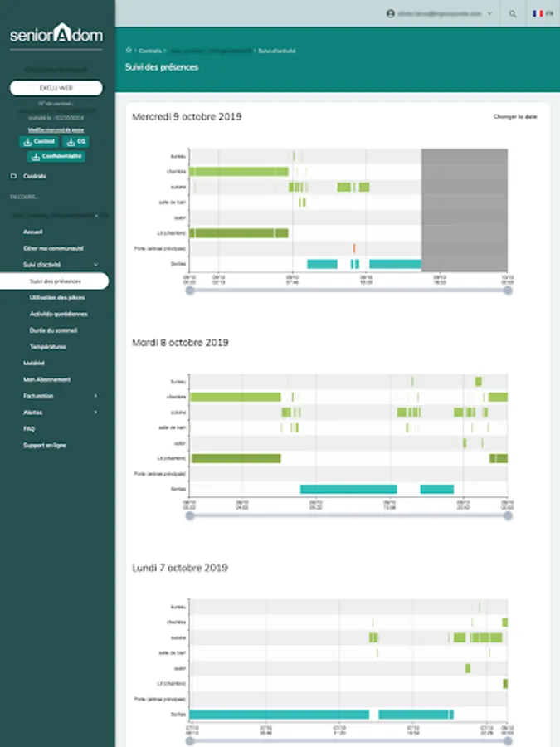
Task: Open the Accueil menu item
Action: [x=33, y=232]
